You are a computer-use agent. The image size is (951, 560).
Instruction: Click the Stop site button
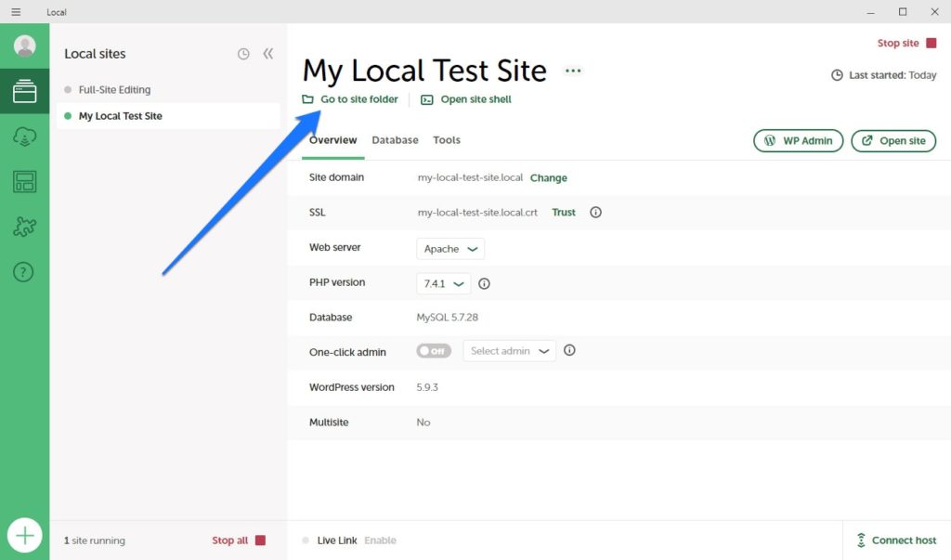point(906,44)
